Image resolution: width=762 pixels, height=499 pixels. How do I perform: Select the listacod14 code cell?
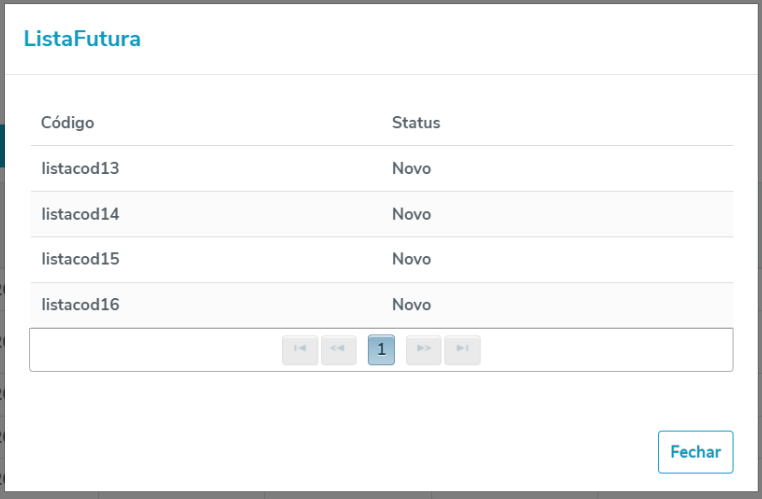coord(80,214)
